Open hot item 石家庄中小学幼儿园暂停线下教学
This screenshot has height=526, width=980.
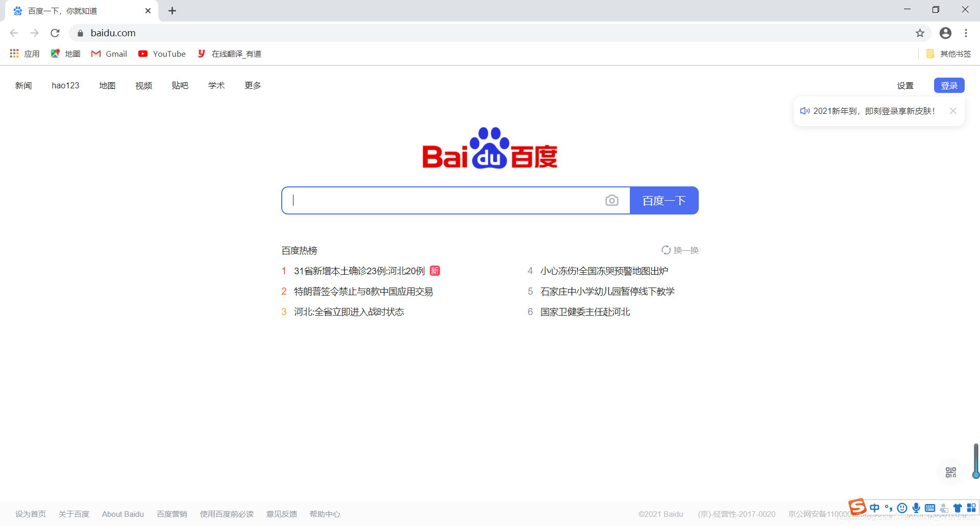coord(607,291)
